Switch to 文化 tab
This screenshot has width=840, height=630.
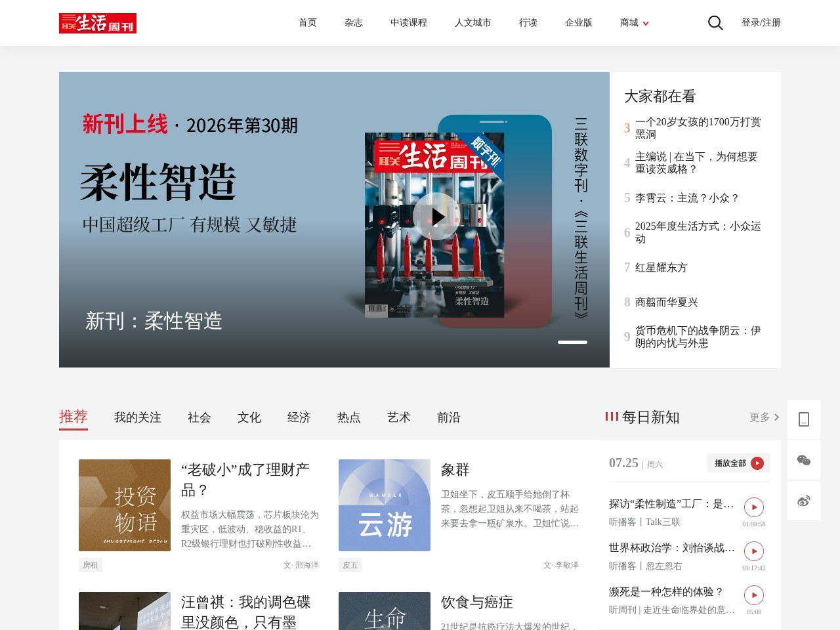249,417
